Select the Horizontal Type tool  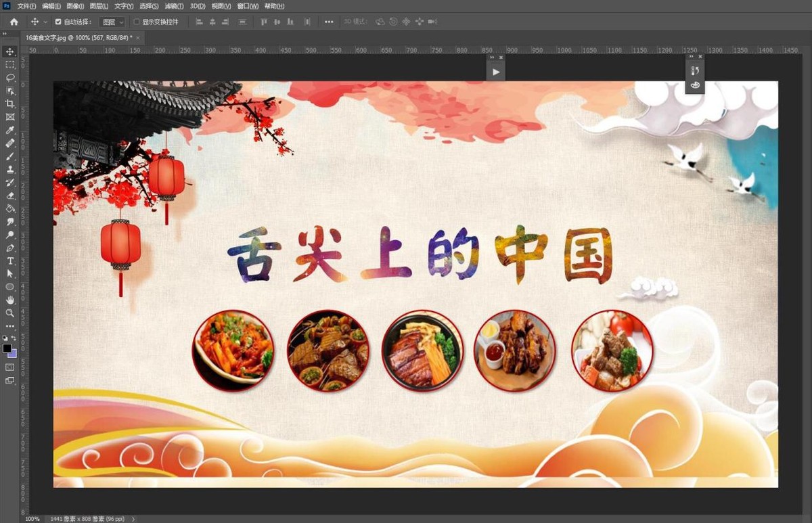pyautogui.click(x=9, y=260)
